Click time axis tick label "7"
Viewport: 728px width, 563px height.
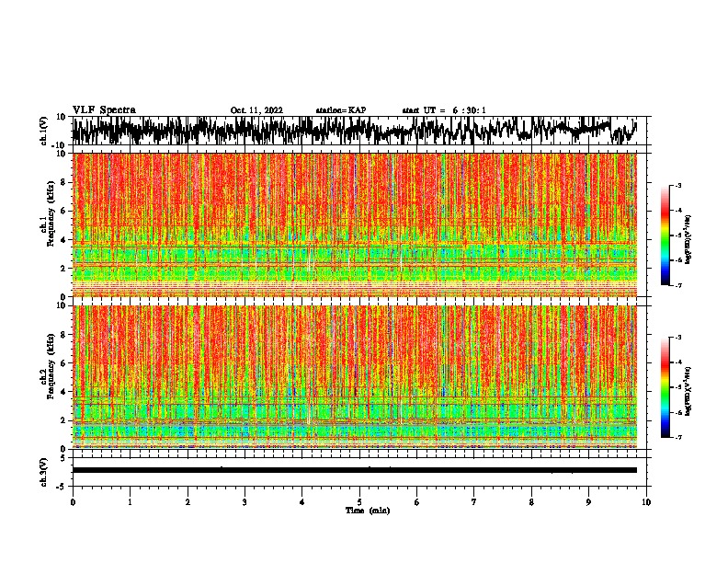point(474,502)
